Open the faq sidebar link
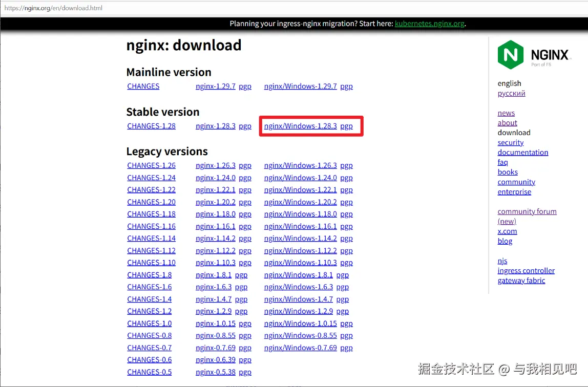 click(502, 162)
